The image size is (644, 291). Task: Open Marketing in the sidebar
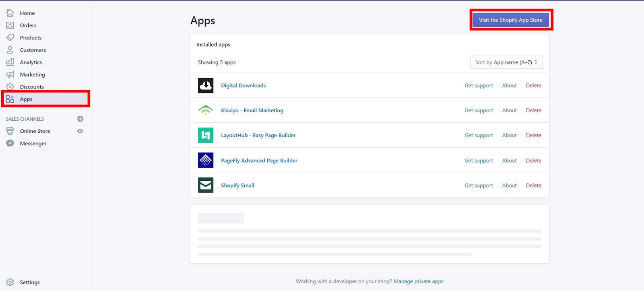tap(33, 74)
